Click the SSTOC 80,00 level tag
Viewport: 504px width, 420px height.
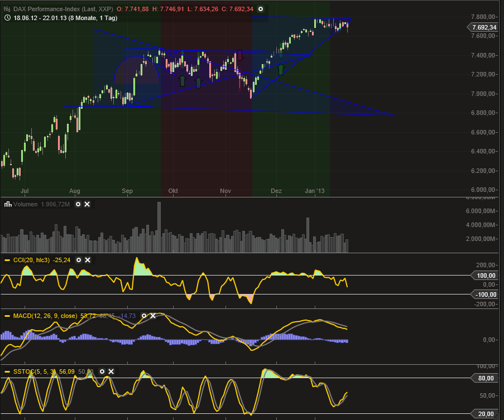point(484,378)
